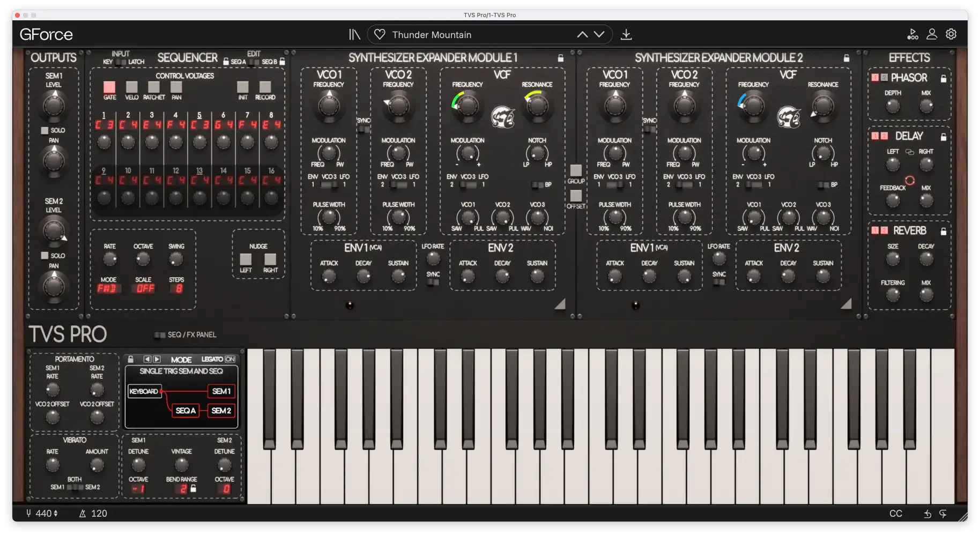Screen dimensions: 980x536
Task: Open the Thunder Mountain preset name menu
Action: point(432,35)
